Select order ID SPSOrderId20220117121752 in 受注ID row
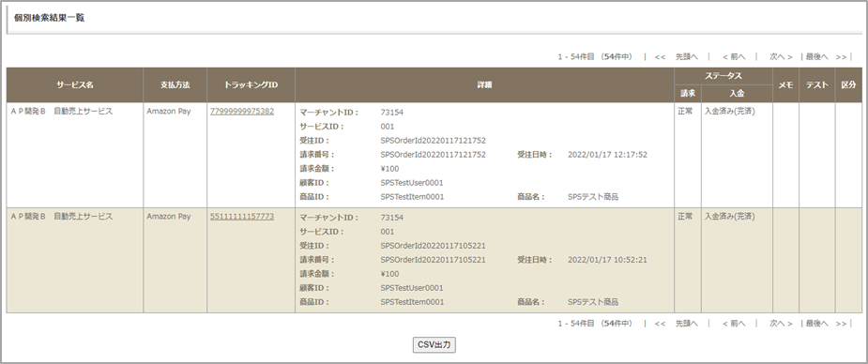The width and height of the screenshot is (868, 364). tap(433, 141)
